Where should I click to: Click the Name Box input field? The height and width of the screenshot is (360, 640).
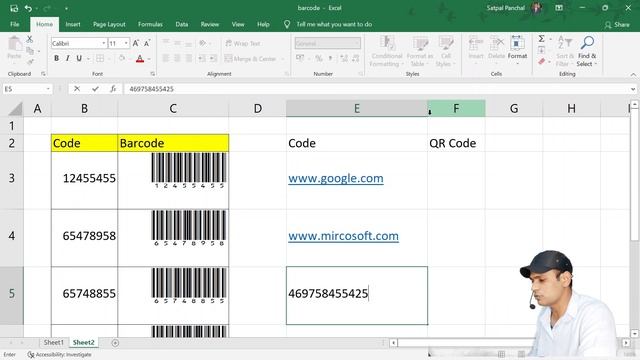[x=24, y=89]
